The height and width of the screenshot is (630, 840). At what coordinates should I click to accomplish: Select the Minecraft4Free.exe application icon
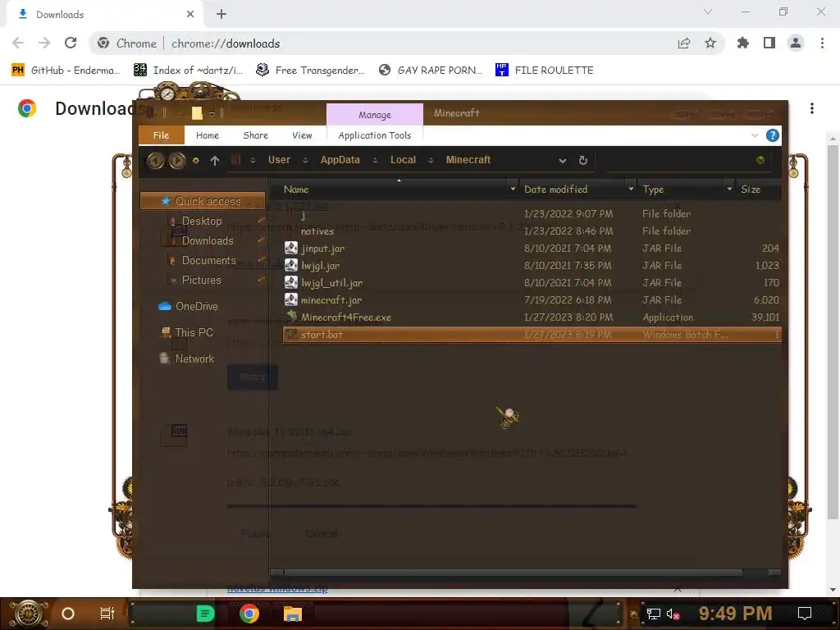tap(291, 317)
